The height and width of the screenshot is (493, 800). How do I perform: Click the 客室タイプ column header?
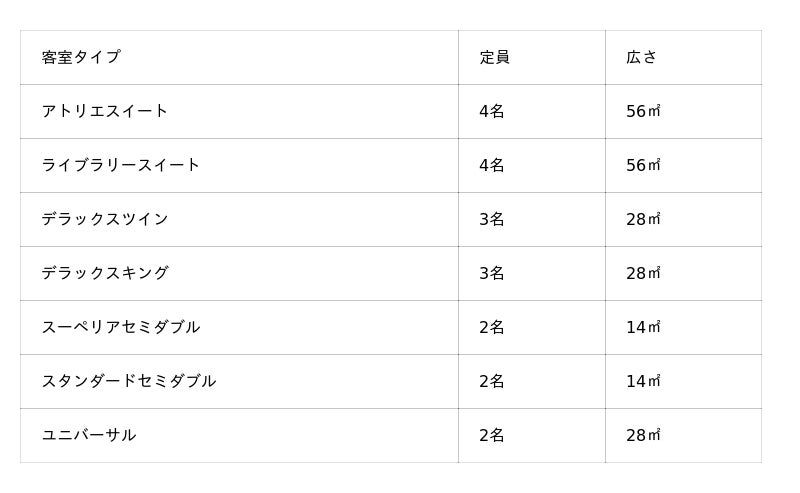[81, 57]
